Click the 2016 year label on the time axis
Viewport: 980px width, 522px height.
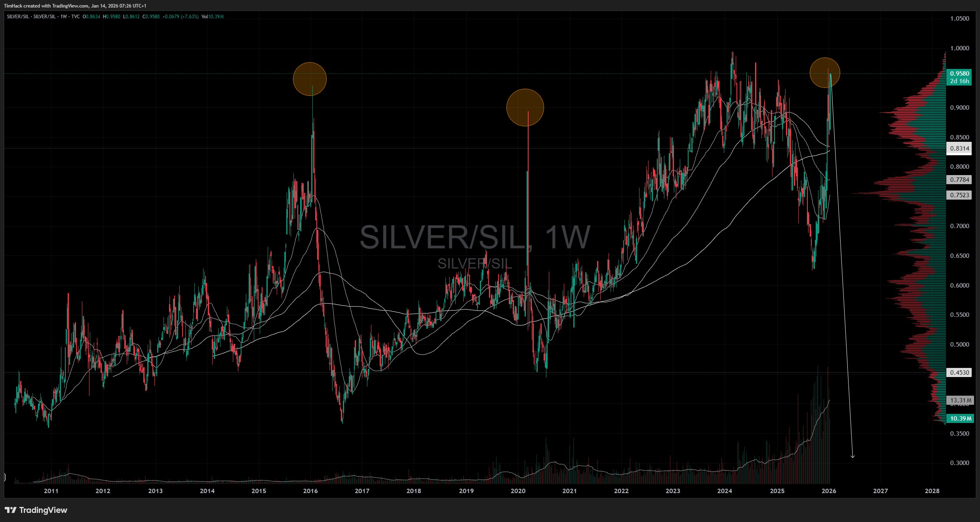pos(310,491)
